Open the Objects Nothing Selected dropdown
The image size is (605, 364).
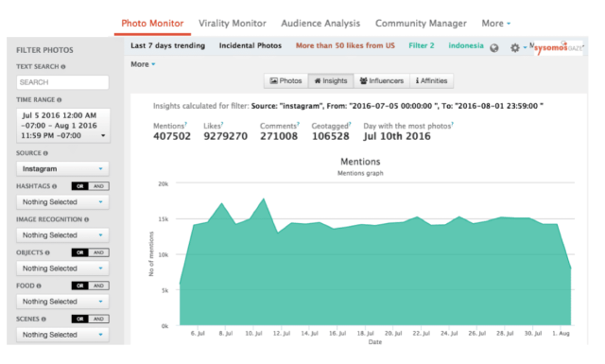click(x=62, y=269)
